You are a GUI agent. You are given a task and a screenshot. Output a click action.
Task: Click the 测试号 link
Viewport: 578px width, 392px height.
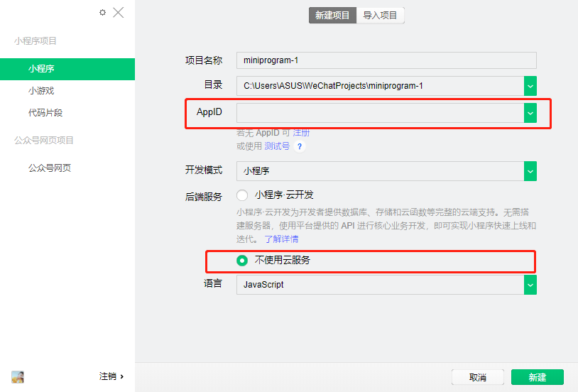[x=277, y=146]
